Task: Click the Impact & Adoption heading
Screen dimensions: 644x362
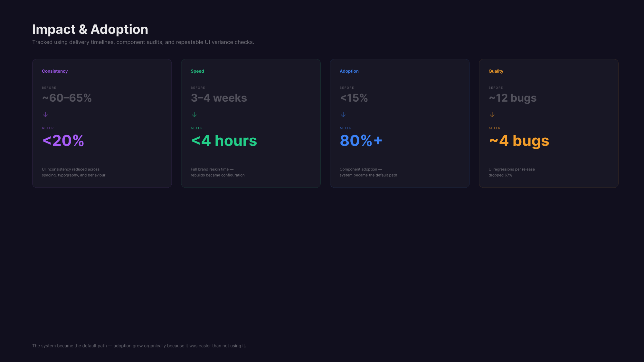Action: tap(90, 29)
